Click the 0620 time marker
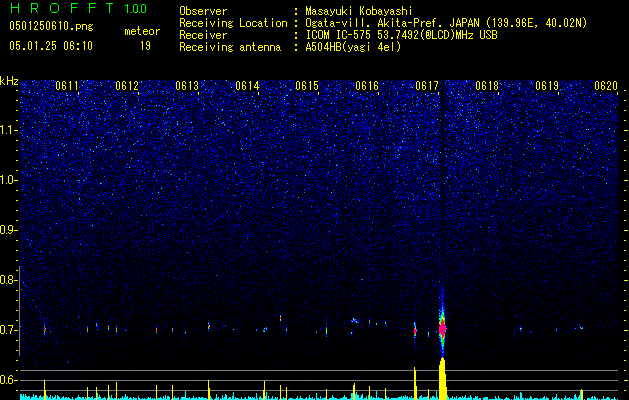 tap(606, 86)
